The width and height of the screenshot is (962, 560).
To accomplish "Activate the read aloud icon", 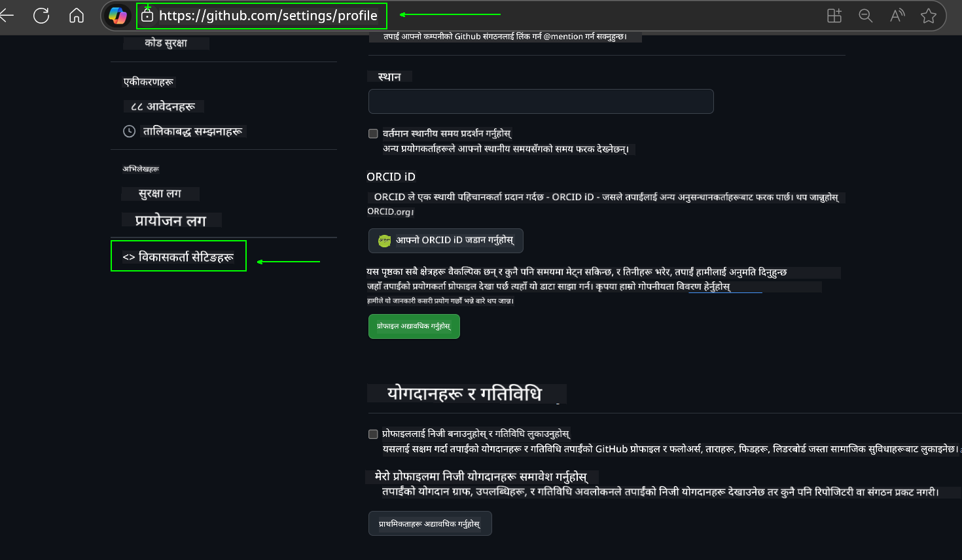I will pyautogui.click(x=897, y=16).
